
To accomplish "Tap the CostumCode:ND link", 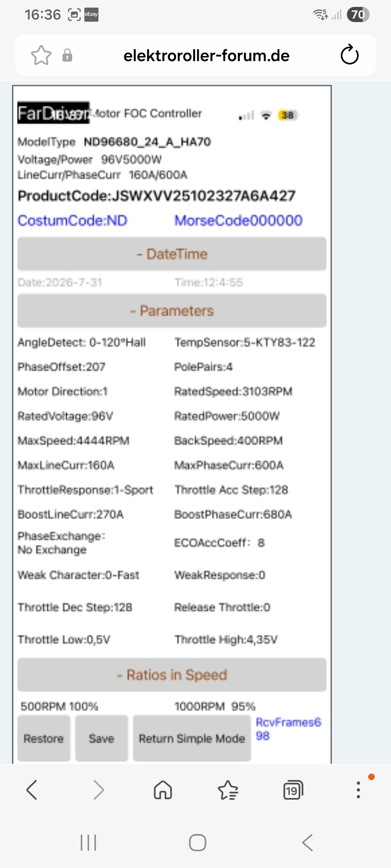I will click(72, 221).
